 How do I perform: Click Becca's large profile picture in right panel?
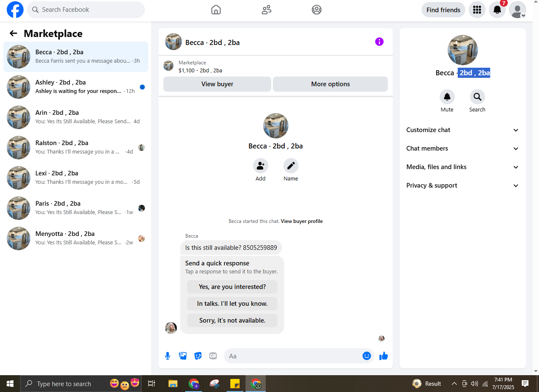click(463, 50)
